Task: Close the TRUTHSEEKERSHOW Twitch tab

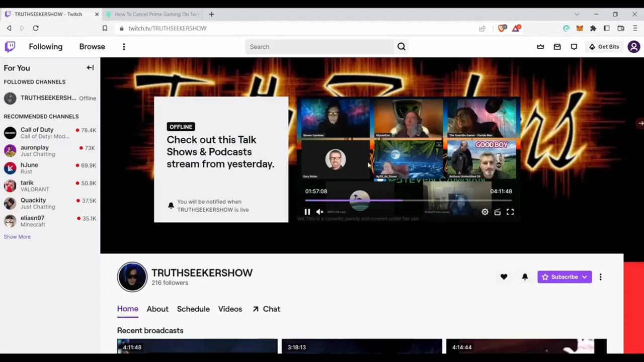Action: 97,14
